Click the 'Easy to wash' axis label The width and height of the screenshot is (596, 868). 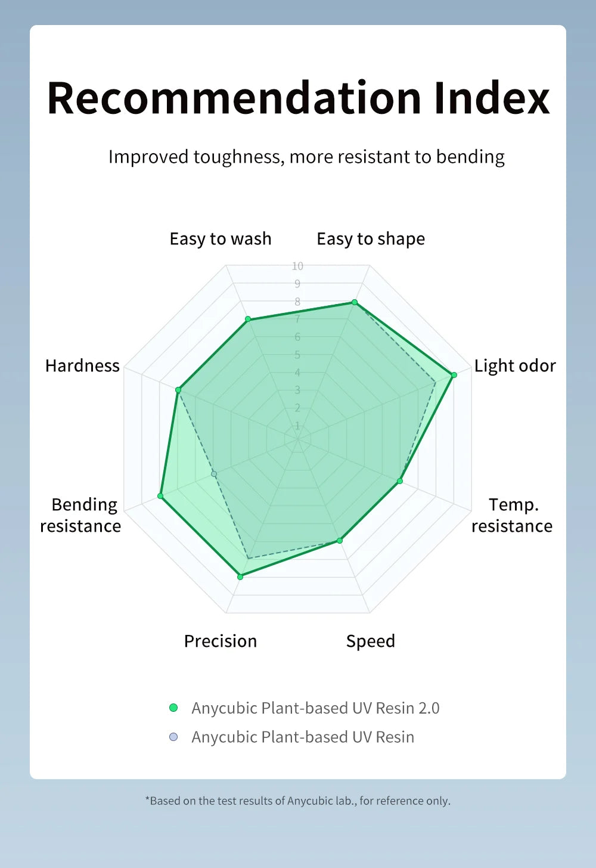(x=221, y=238)
